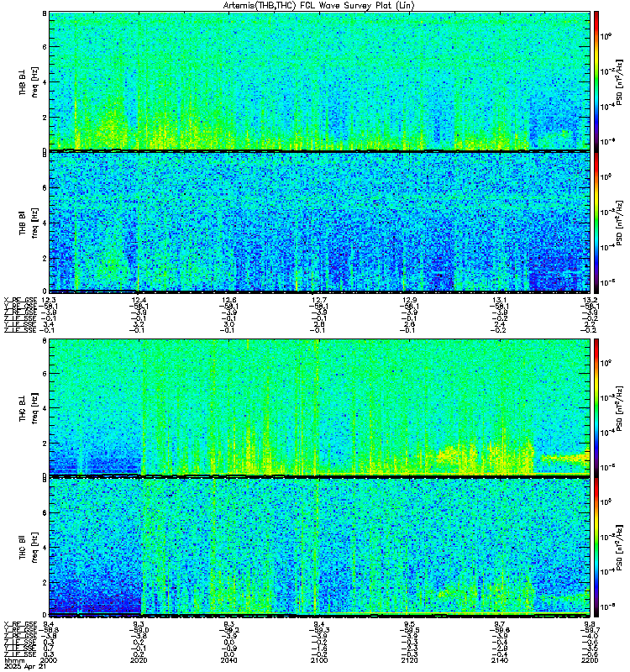Click the PSD [nT²/Hz] label beside THB B⊥

619,81
